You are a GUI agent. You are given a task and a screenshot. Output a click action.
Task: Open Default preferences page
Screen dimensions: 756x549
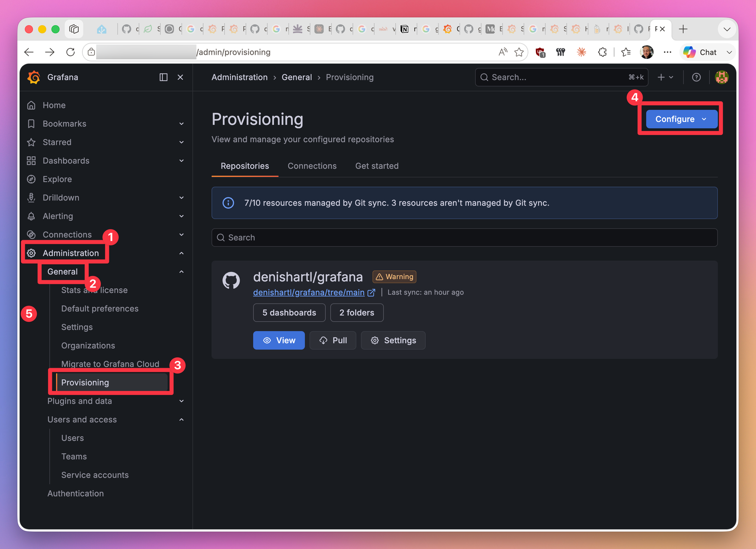click(x=100, y=309)
